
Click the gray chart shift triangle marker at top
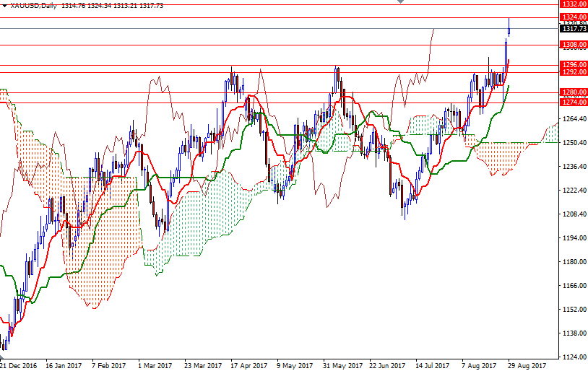pyautogui.click(x=399, y=2)
